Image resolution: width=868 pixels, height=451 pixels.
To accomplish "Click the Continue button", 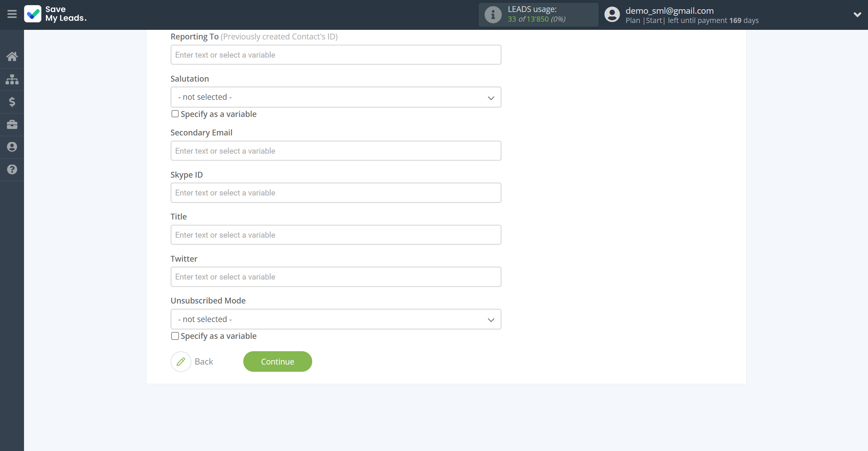I will (278, 361).
